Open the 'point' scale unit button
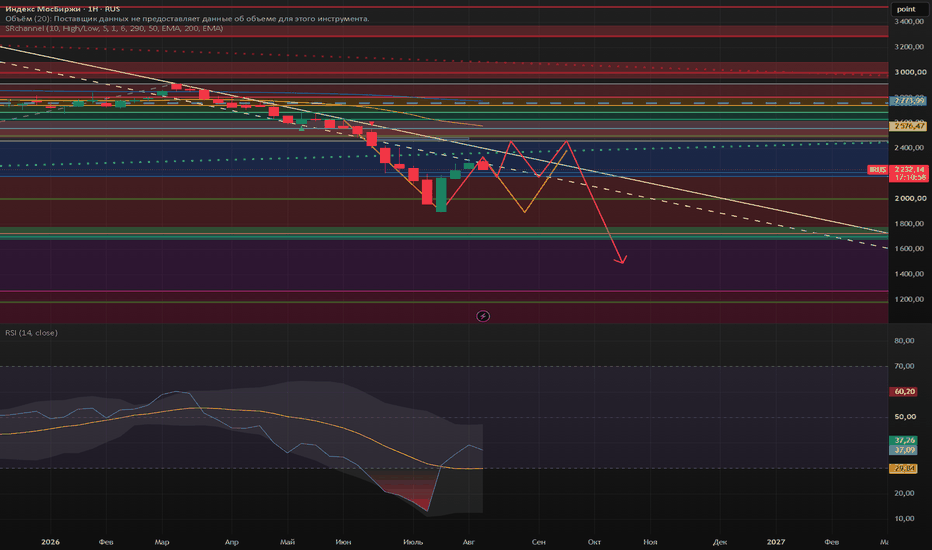The width and height of the screenshot is (932, 550). pyautogui.click(x=909, y=9)
